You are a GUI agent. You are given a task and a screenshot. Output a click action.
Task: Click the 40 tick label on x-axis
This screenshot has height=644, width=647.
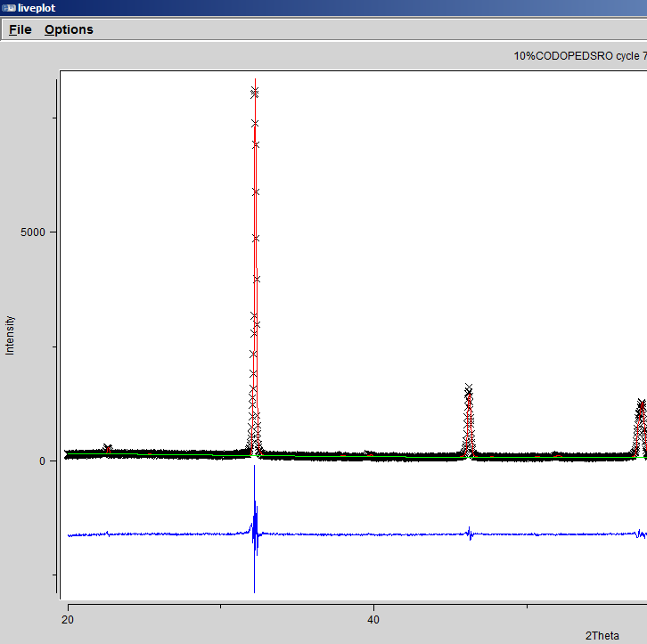[x=373, y=619]
